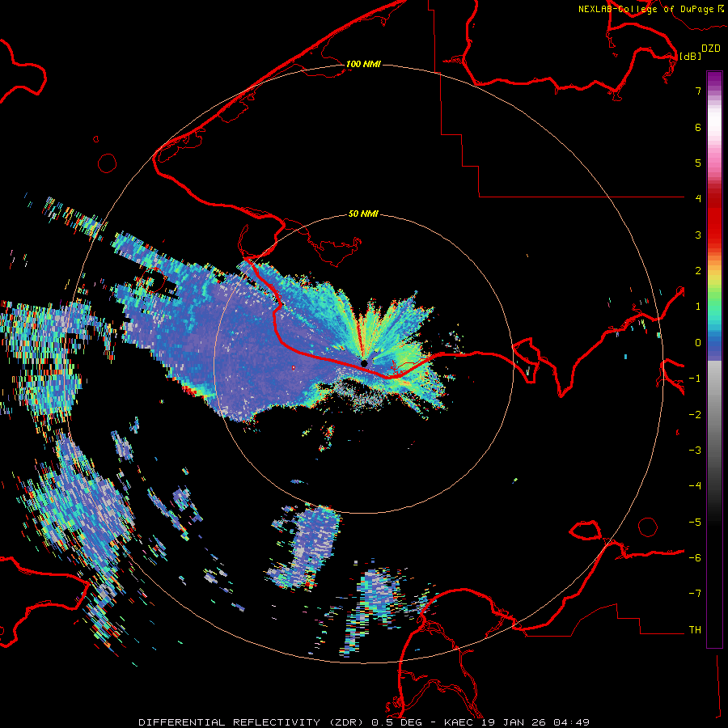The height and width of the screenshot is (728, 728).
Task: Click the 3 dB scale value
Action: pyautogui.click(x=698, y=235)
